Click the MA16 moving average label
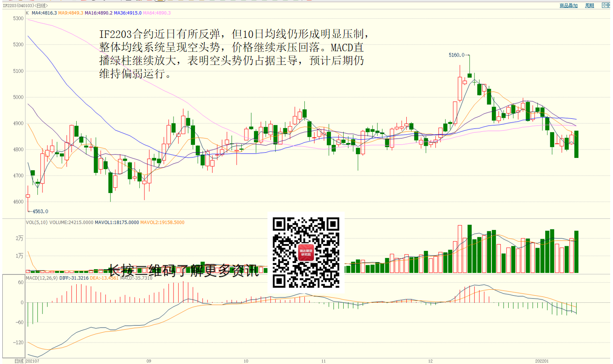Viewport: 613px width, 364px height. (x=99, y=13)
